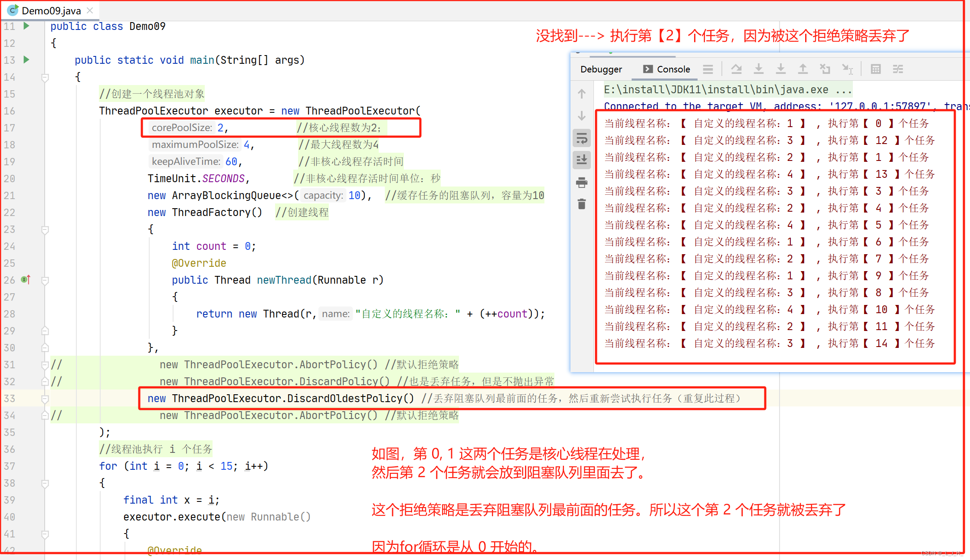
Task: Click the fold marker at line 33
Action: pos(45,399)
